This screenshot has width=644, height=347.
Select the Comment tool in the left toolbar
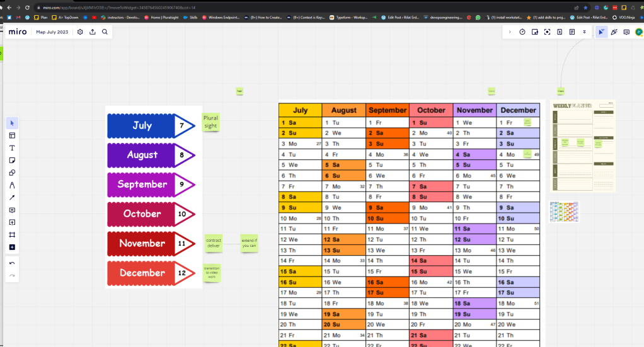click(x=12, y=210)
